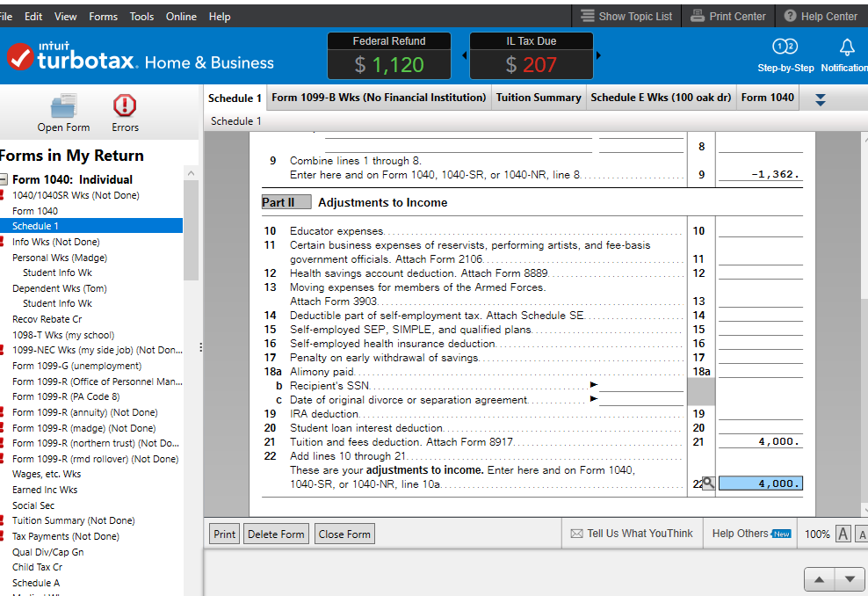Open 1098-T Wks (my school)
The height and width of the screenshot is (596, 868).
click(63, 335)
